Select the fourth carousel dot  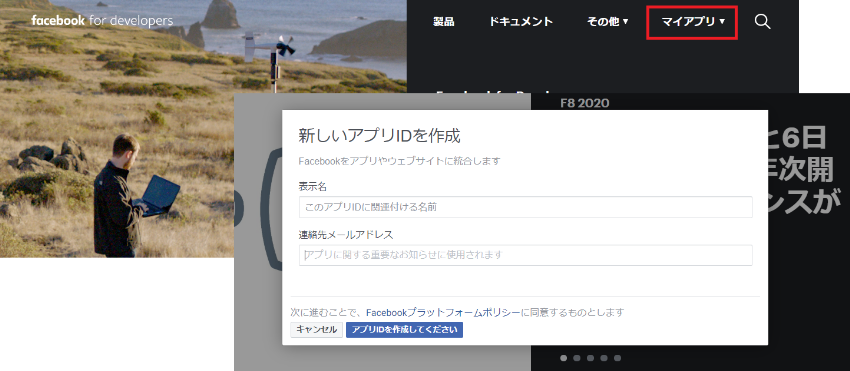[x=604, y=358]
